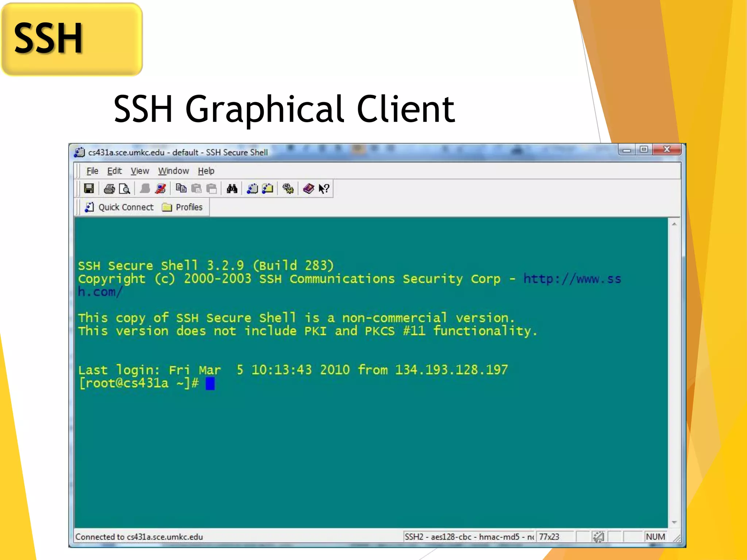Image resolution: width=747 pixels, height=560 pixels.
Task: Click the terminal scrollbar down arrow
Action: tap(674, 522)
